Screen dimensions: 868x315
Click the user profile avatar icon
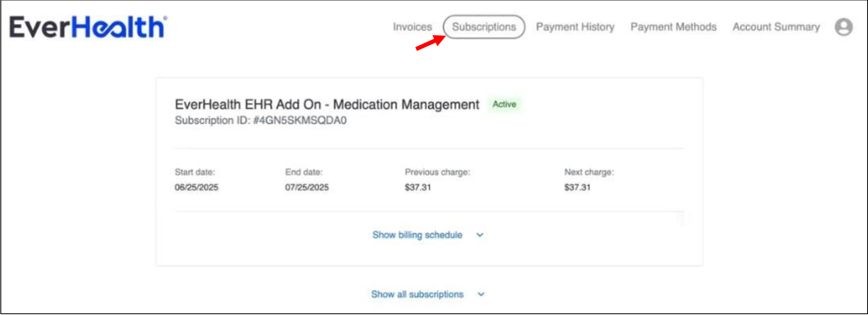point(843,27)
